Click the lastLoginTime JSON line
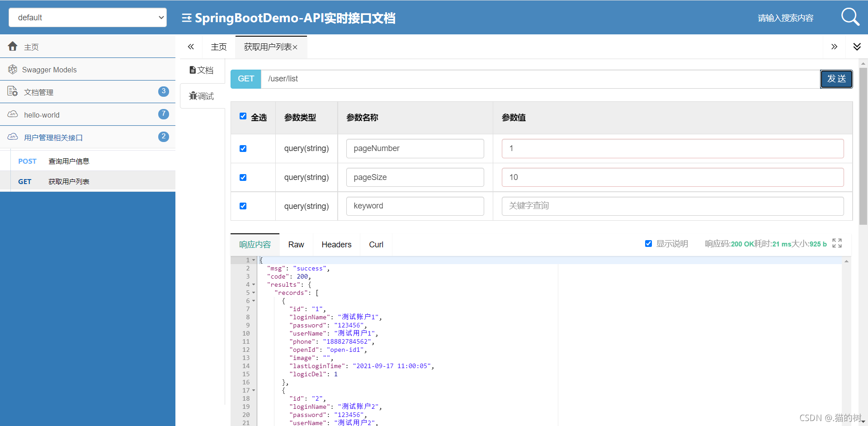Viewport: 868px width, 426px height. (x=362, y=366)
